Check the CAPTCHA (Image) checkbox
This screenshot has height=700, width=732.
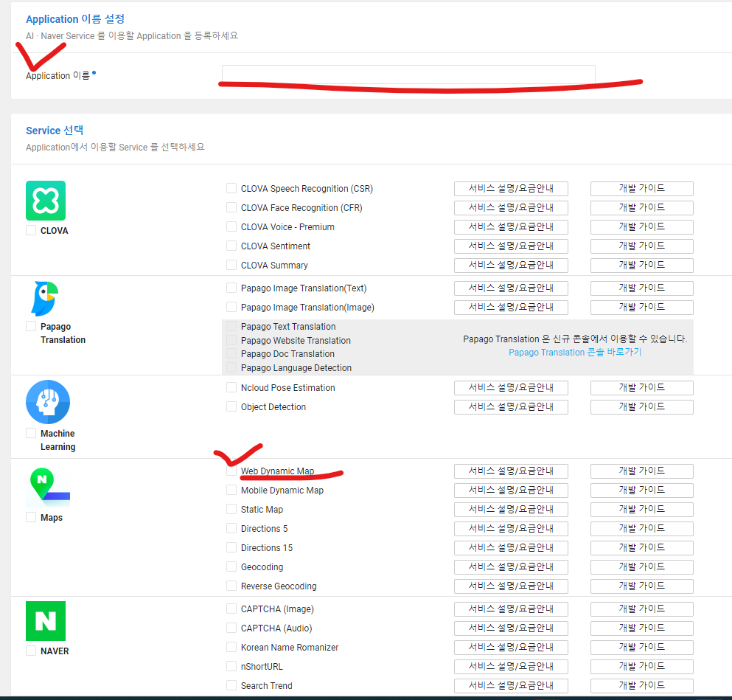coord(231,609)
